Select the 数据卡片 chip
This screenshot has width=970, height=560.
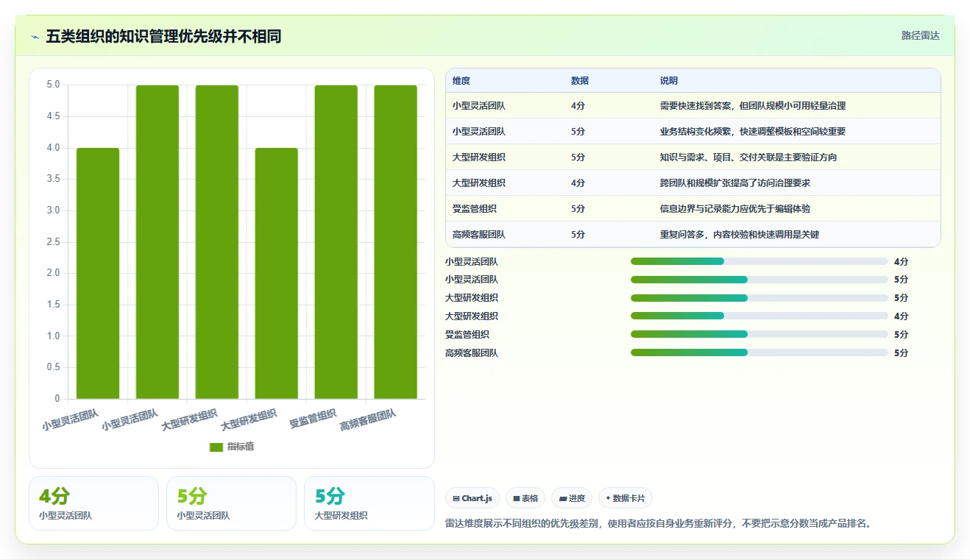tap(626, 498)
